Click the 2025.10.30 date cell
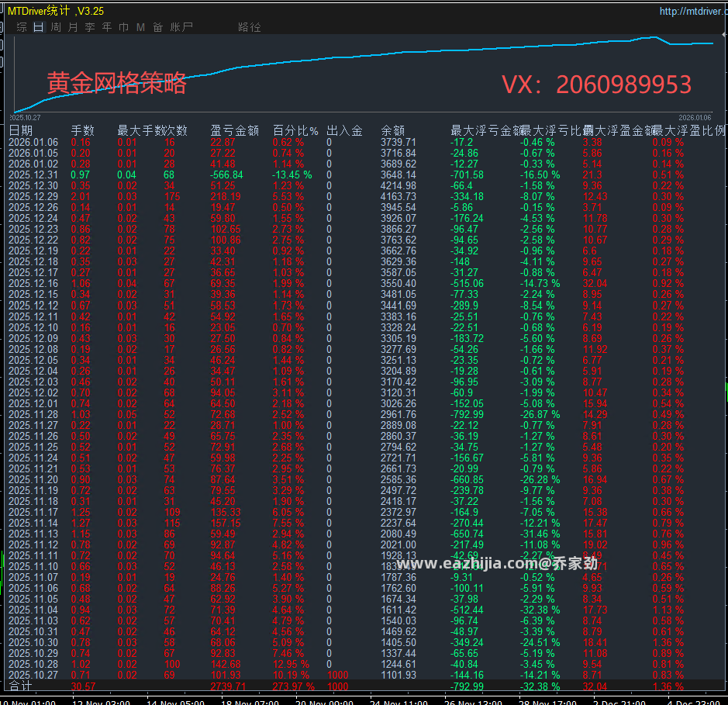Viewport: 728px width, 705px height. click(x=33, y=642)
